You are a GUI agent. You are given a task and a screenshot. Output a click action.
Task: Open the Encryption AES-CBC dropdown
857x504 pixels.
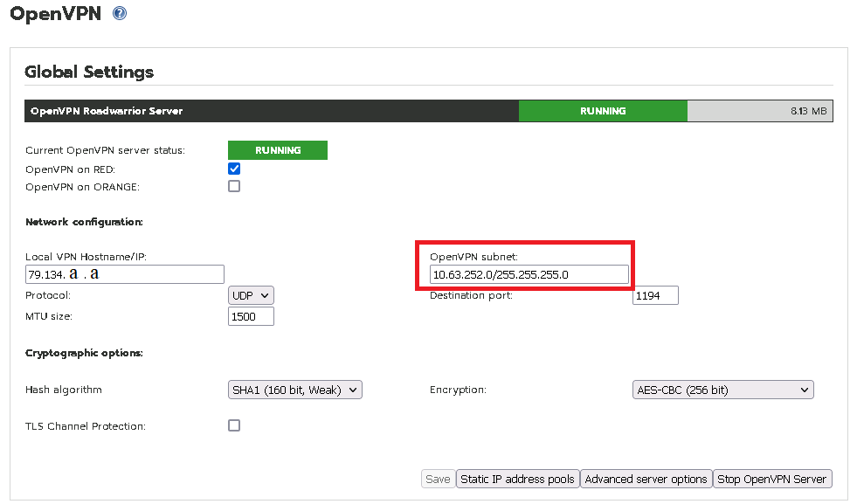tap(723, 390)
